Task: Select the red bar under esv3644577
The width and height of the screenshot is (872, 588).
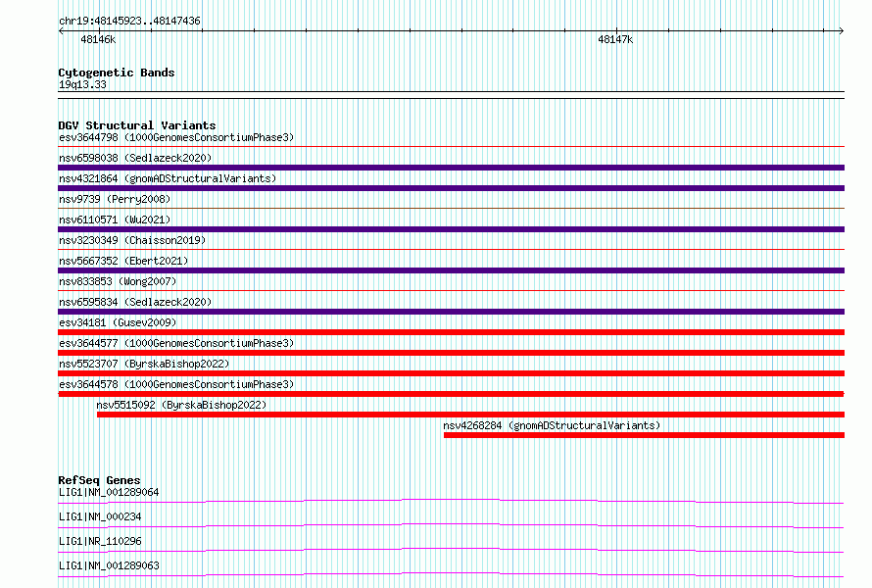Action: 451,353
